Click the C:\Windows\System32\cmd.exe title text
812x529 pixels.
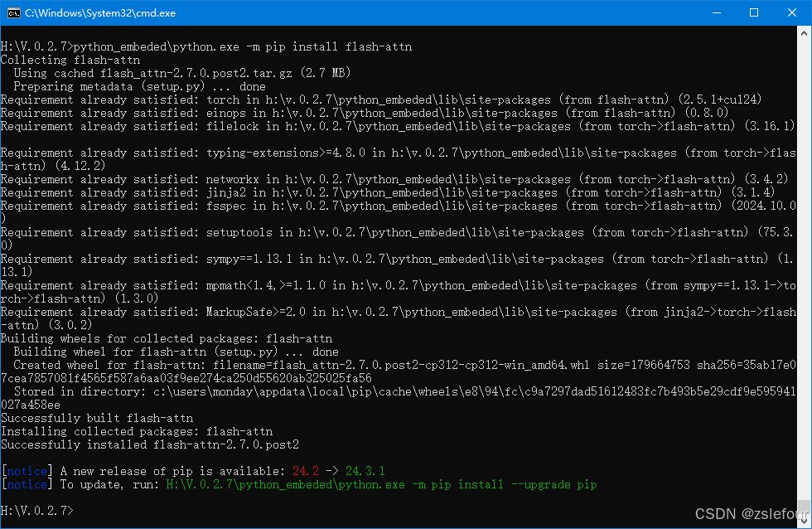click(100, 13)
